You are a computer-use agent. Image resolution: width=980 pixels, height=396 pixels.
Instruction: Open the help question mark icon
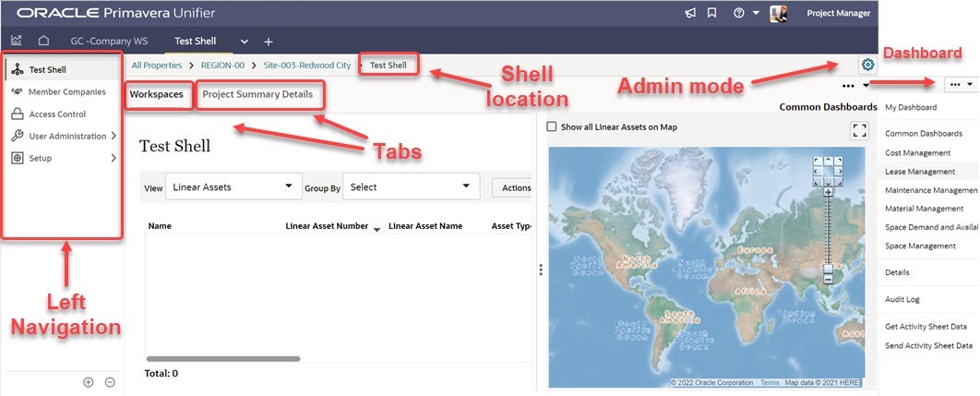pos(739,13)
